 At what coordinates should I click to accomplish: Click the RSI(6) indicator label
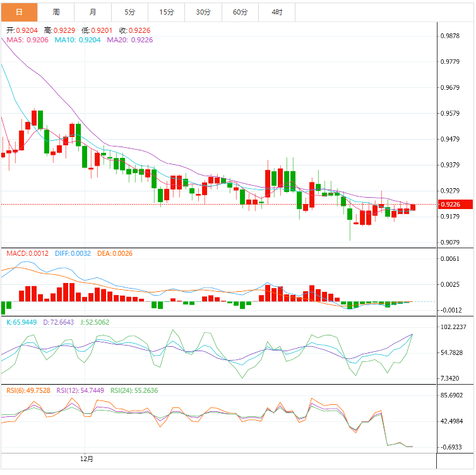28,390
